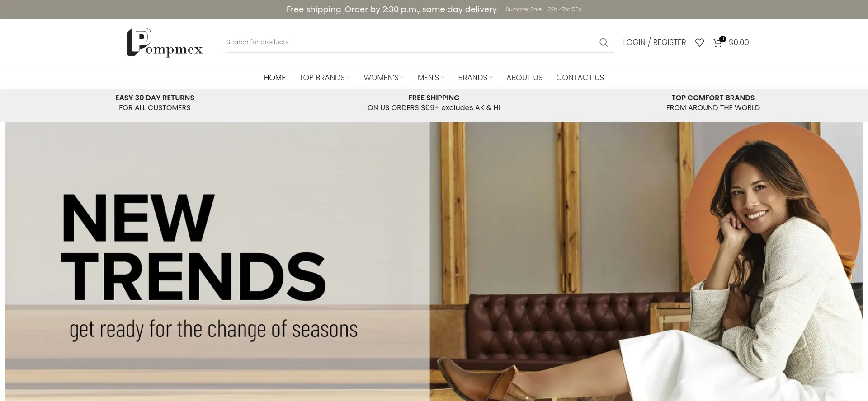Click the New Trends hero banner
868x401 pixels.
tap(434, 261)
